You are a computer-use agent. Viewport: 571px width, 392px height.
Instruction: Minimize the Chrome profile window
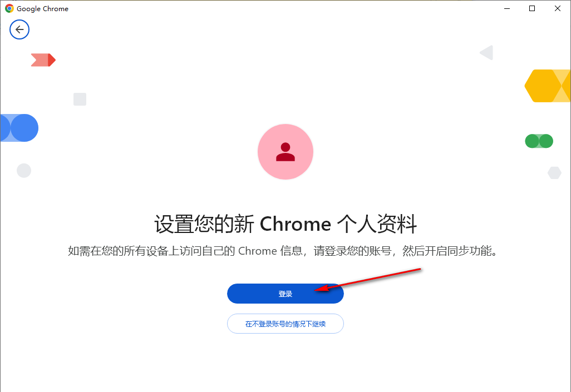(x=507, y=8)
